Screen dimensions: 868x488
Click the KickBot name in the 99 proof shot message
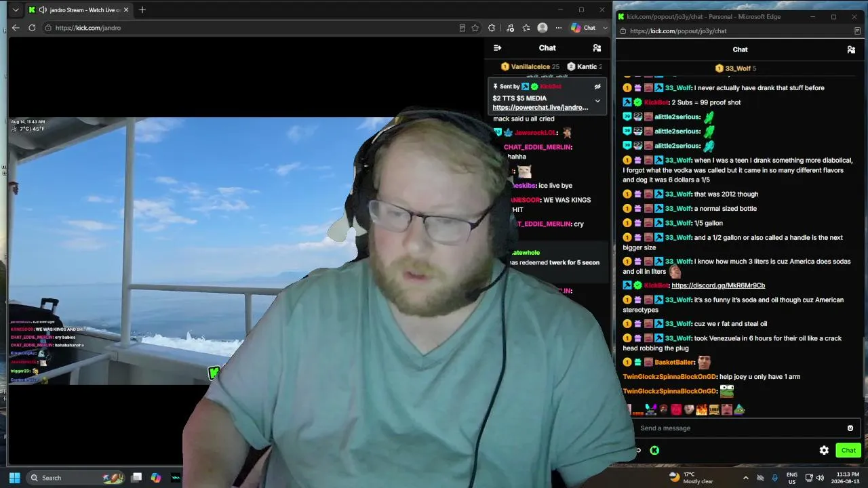point(656,102)
